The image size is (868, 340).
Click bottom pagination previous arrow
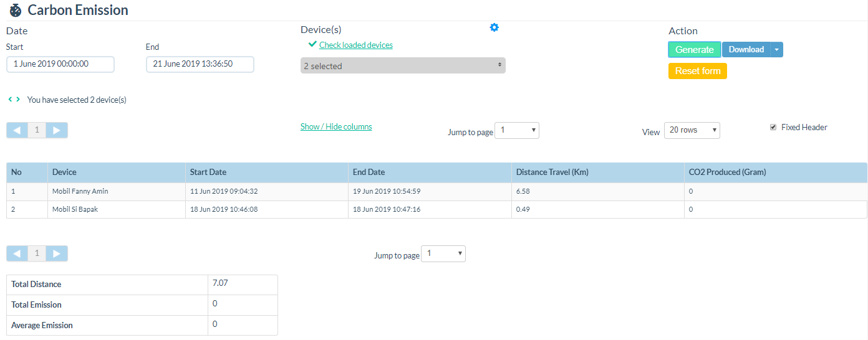tap(17, 253)
